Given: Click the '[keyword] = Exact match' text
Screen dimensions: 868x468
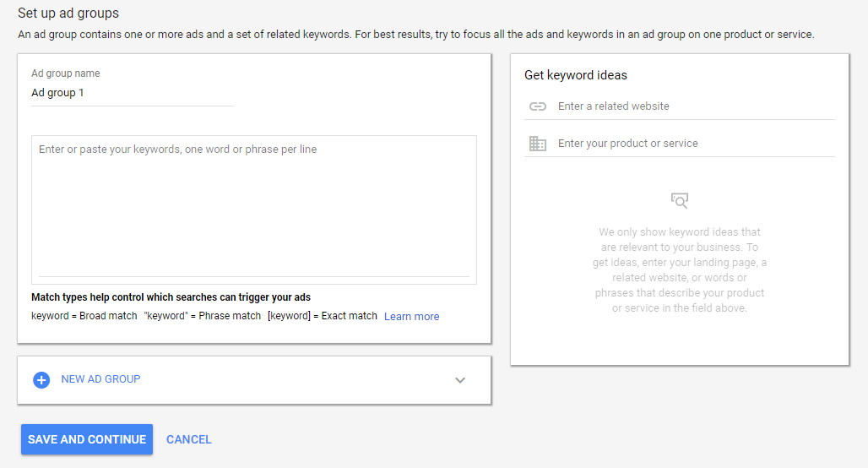Looking at the screenshot, I should [x=322, y=316].
